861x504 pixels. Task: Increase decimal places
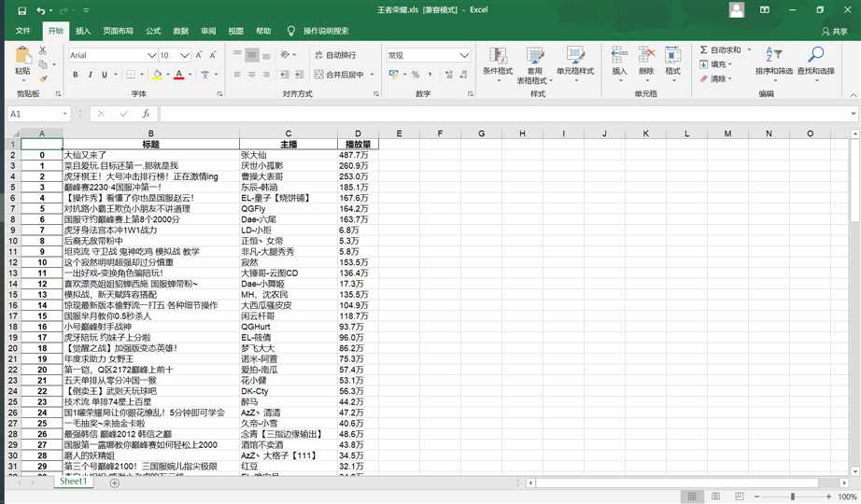(449, 74)
